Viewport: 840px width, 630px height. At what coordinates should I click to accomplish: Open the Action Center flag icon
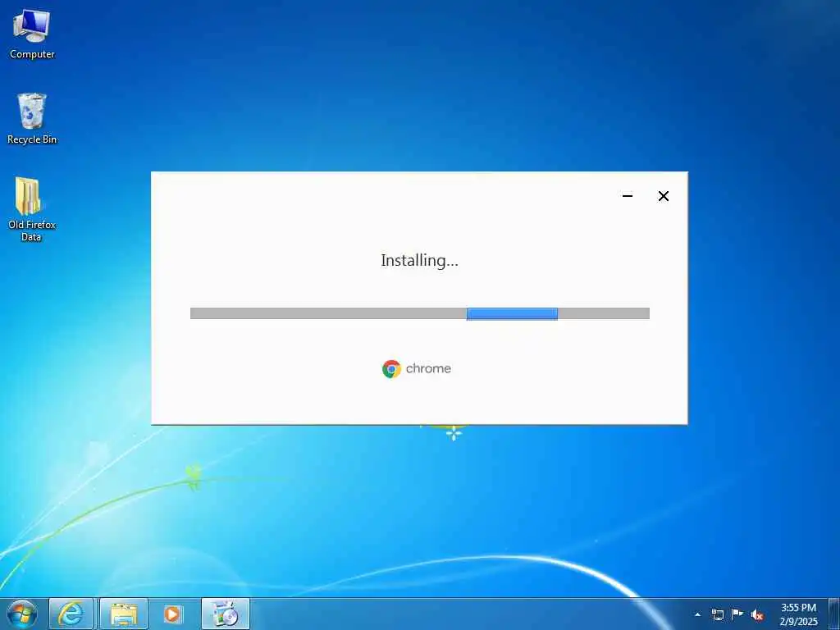click(x=737, y=614)
